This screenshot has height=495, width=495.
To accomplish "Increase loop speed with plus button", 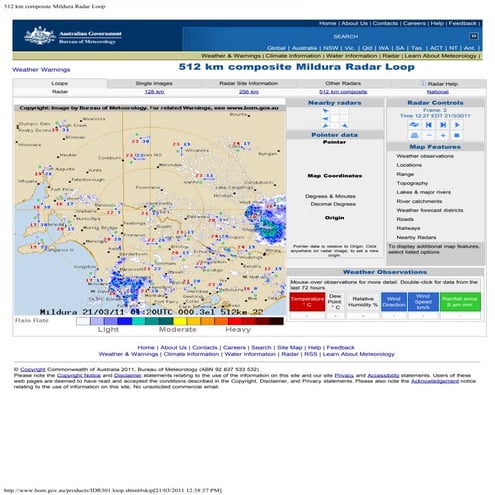I will tap(443, 135).
